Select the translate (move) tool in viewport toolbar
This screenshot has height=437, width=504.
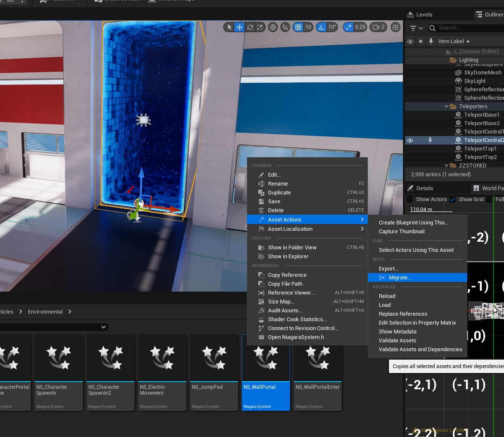[239, 27]
